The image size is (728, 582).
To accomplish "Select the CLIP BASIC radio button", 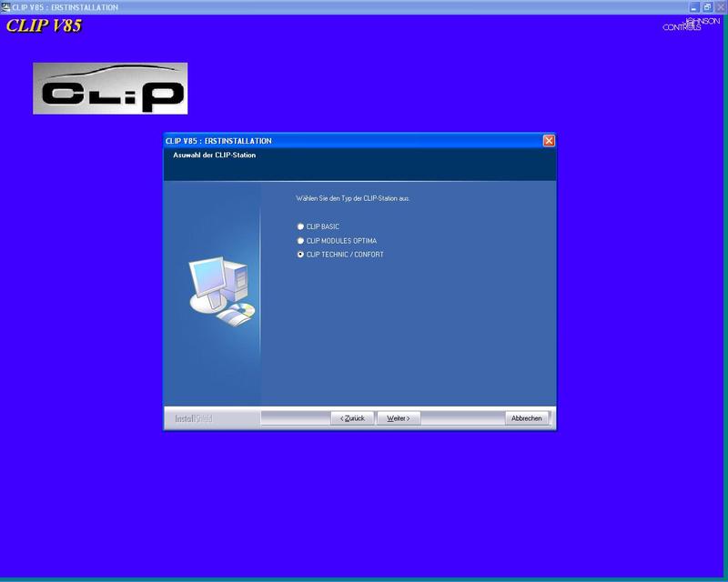I will pyautogui.click(x=301, y=226).
